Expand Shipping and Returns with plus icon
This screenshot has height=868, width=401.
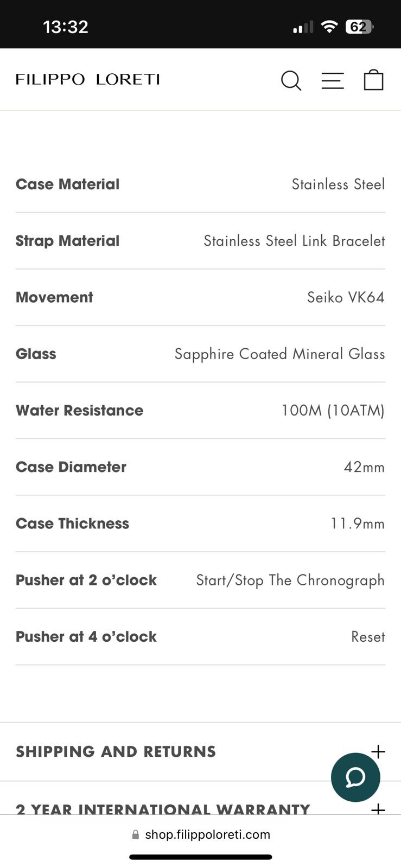coord(378,751)
